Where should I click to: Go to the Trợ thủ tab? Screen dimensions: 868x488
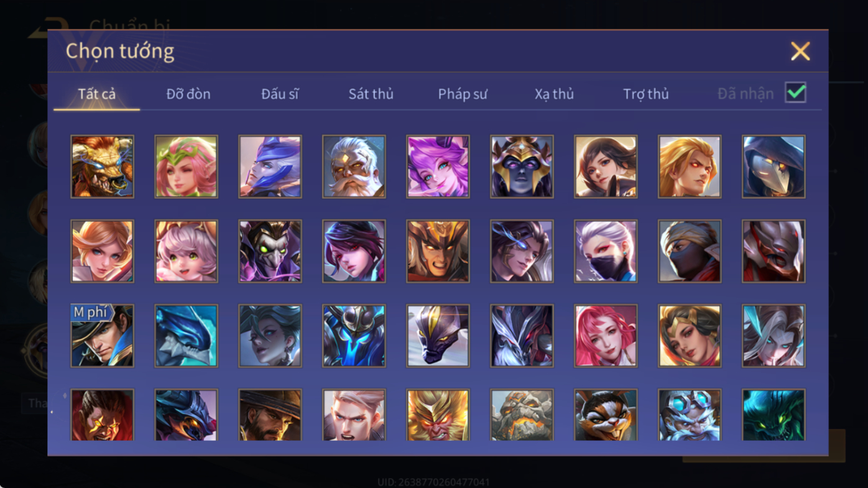click(646, 94)
